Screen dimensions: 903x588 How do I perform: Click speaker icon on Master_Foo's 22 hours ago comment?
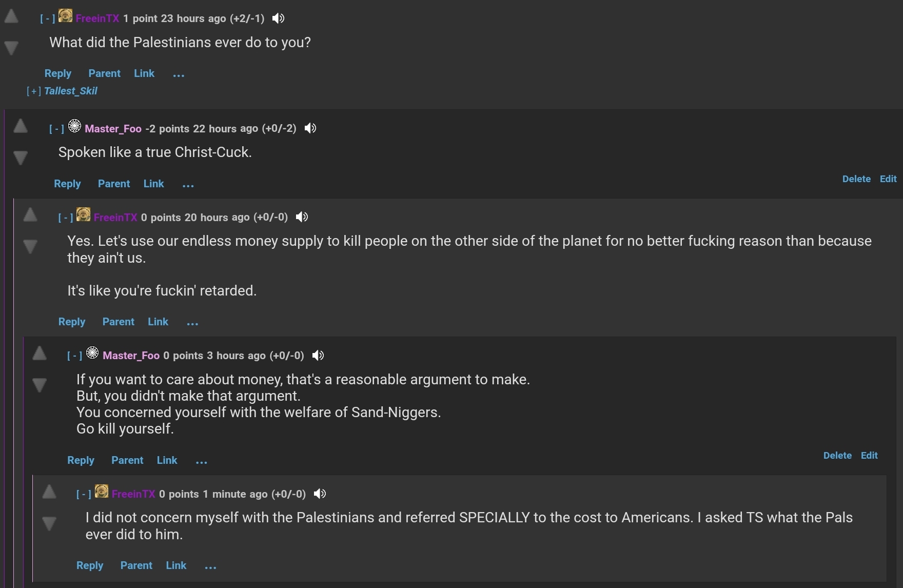tap(310, 128)
